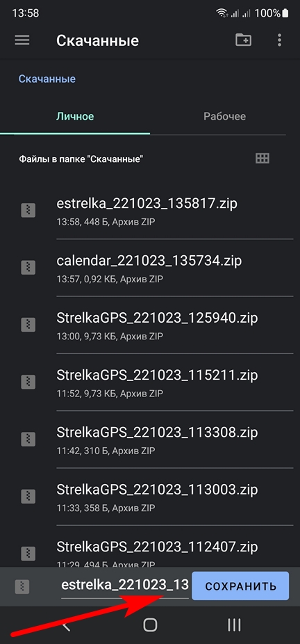This screenshot has height=644, width=300.
Task: Click the Скачанные breadcrumb link
Action: 47,79
